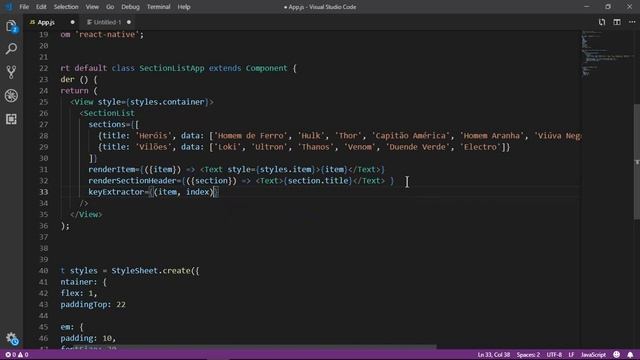
Task: Click the vertical editor scrollbar
Action: 637,162
